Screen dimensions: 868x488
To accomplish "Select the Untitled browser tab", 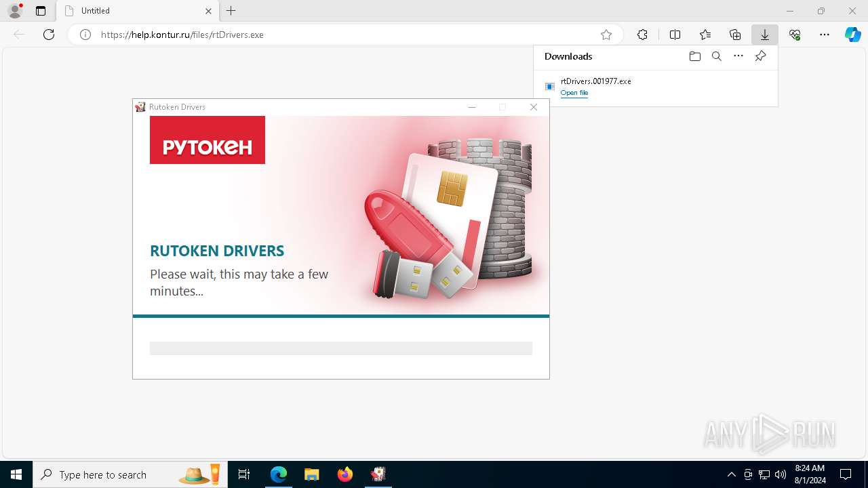I will click(x=138, y=11).
